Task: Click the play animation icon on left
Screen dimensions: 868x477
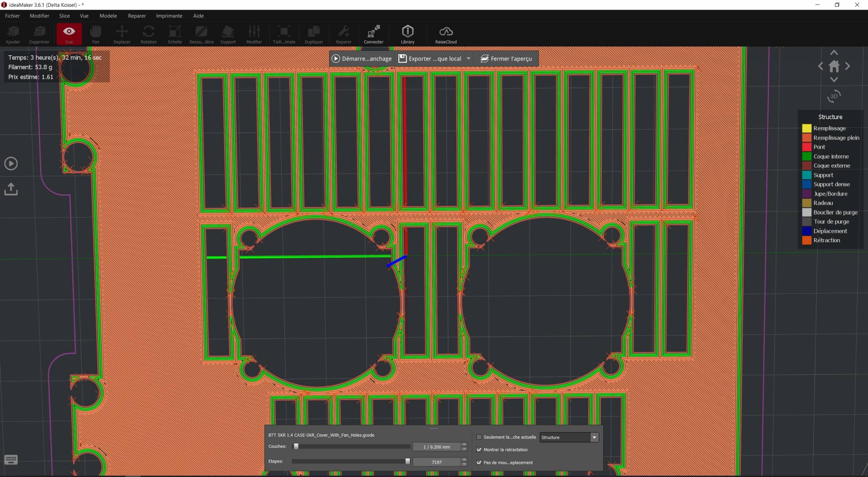Action: (11, 164)
